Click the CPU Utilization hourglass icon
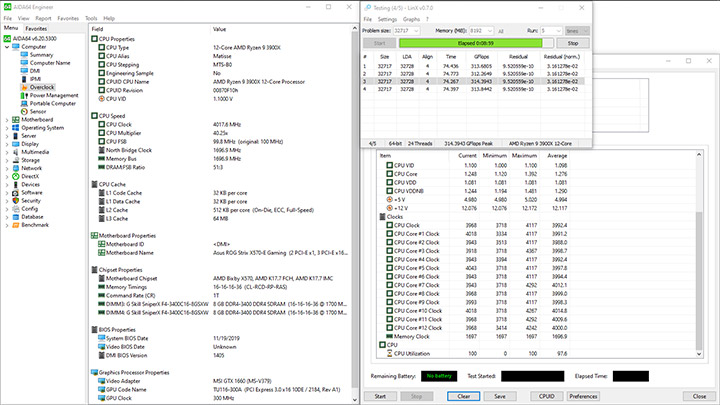Image resolution: width=720 pixels, height=405 pixels. pyautogui.click(x=389, y=354)
